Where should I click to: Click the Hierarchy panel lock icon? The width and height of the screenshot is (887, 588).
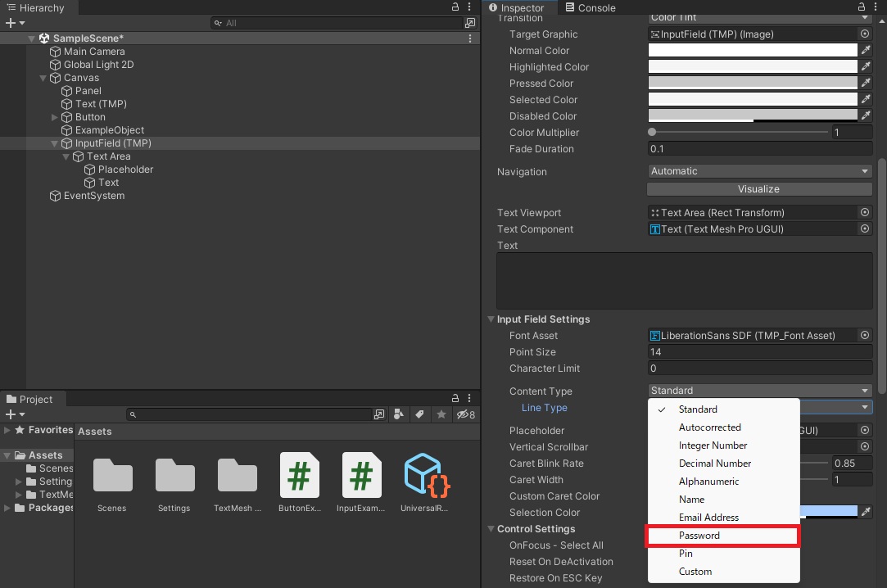coord(455,7)
